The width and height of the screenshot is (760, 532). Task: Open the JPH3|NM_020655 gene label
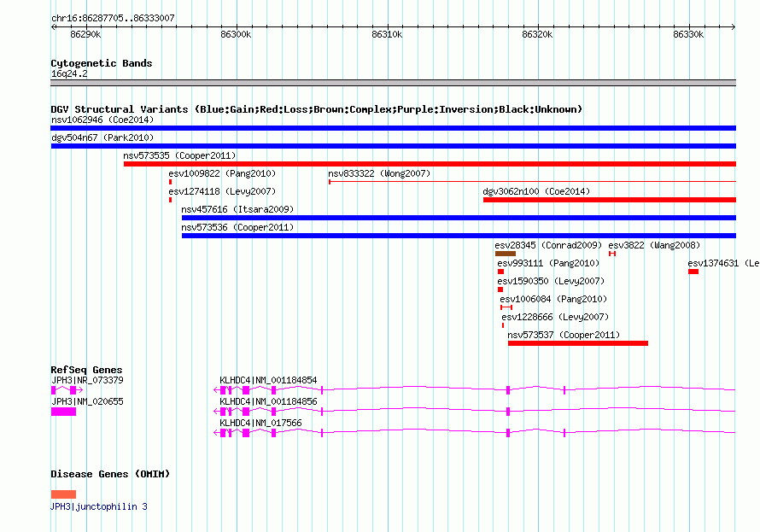(87, 401)
